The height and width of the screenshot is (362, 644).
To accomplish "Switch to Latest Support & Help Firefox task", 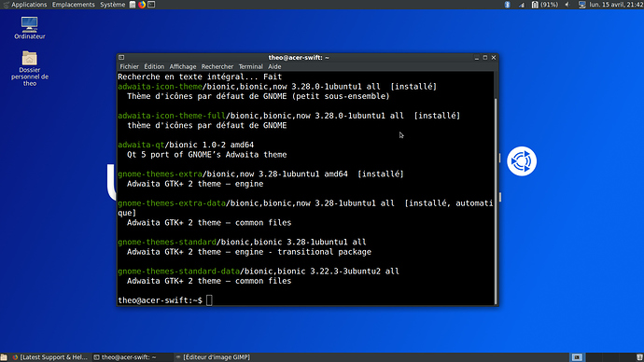I will pos(50,357).
